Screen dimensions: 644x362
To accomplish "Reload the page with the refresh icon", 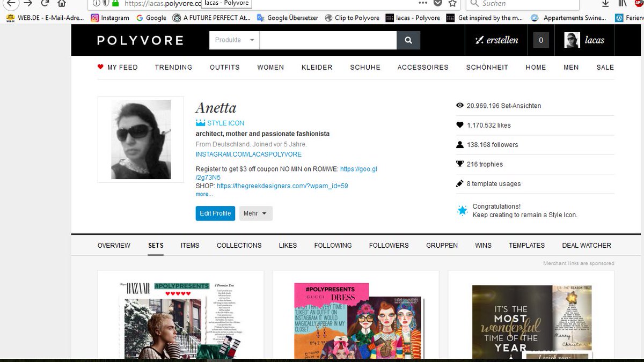I will pos(45,3).
